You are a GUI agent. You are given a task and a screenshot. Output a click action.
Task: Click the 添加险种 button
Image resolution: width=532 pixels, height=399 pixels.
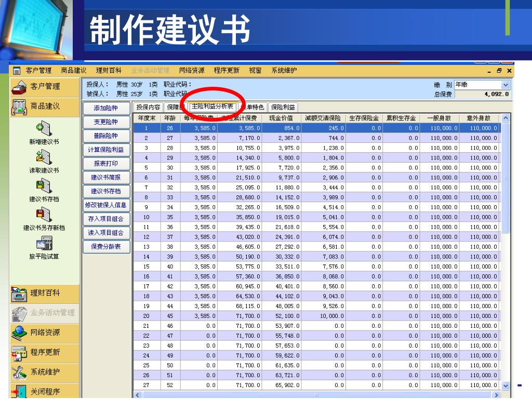pyautogui.click(x=106, y=109)
